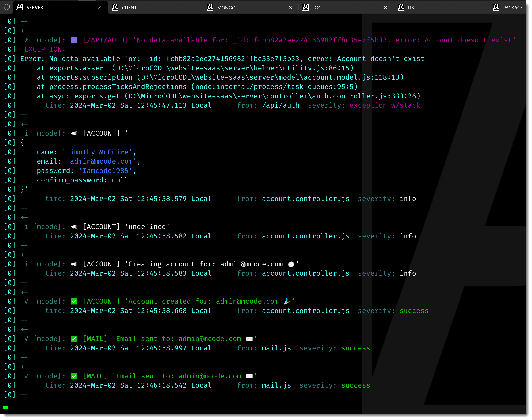Screen dimensions: 532x420
Task: Click the purple square in exception line
Action: pyautogui.click(x=74, y=40)
